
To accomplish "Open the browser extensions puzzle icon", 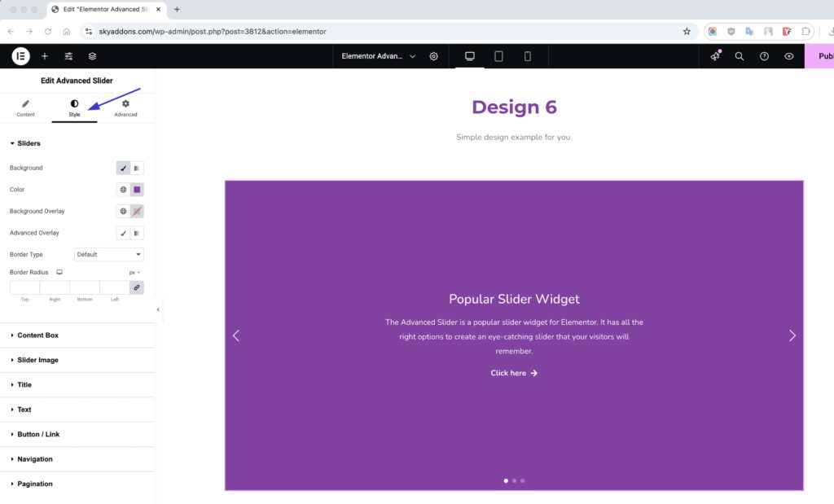I will [805, 32].
